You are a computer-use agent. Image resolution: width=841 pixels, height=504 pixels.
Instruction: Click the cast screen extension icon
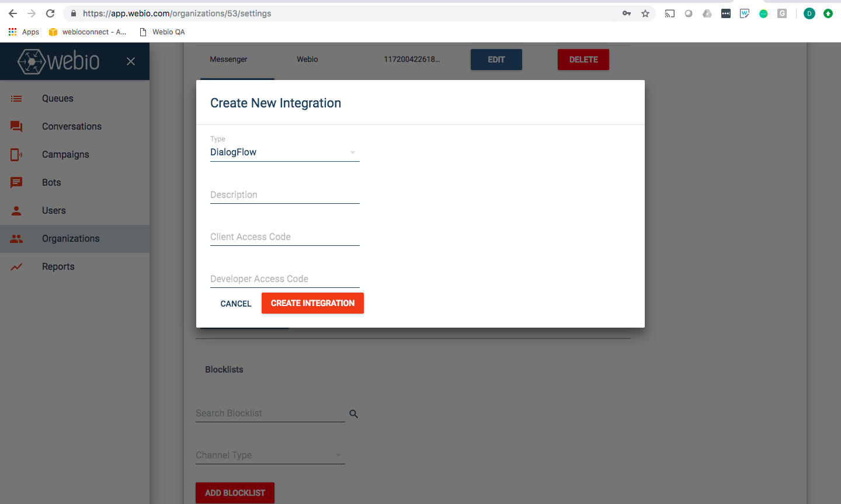[670, 13]
